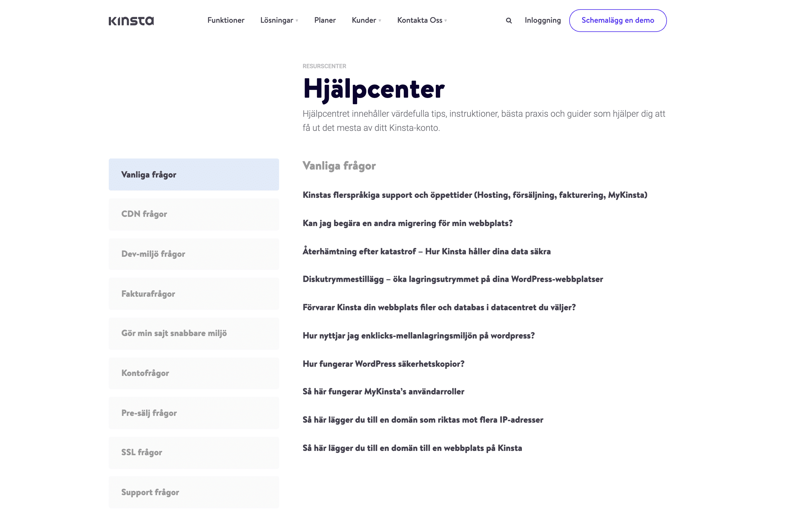Click Schemalägg en demo button

pos(618,20)
